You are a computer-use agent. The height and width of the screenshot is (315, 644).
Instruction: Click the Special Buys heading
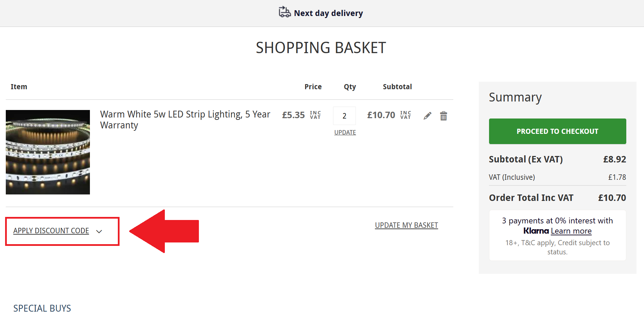[42, 308]
